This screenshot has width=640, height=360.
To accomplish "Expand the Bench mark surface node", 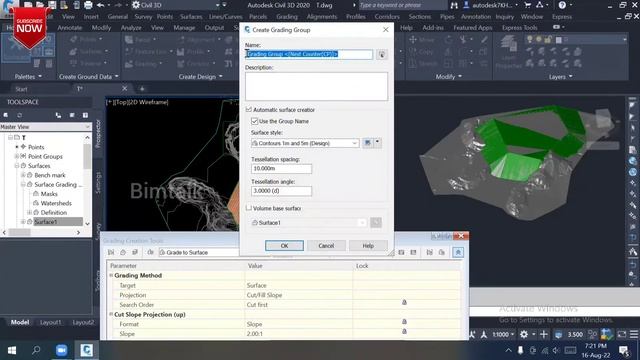I will click(23, 175).
